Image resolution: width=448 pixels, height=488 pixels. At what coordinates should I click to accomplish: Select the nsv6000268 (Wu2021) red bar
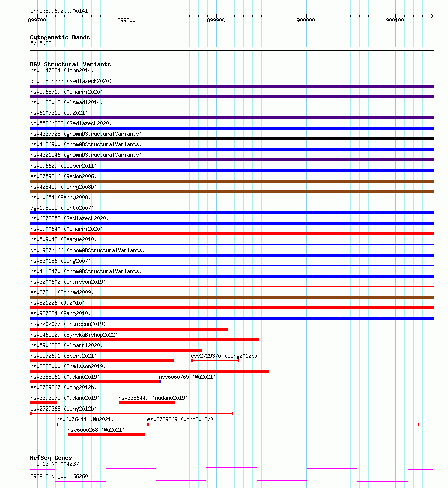click(107, 435)
